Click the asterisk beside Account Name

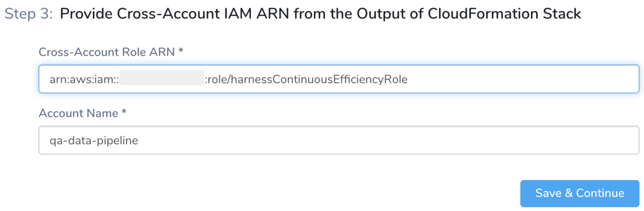[124, 112]
